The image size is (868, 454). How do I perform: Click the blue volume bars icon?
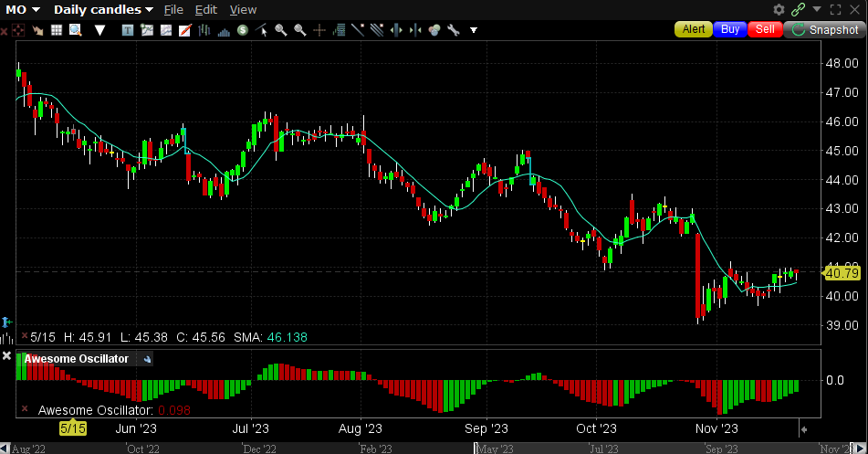[x=223, y=30]
